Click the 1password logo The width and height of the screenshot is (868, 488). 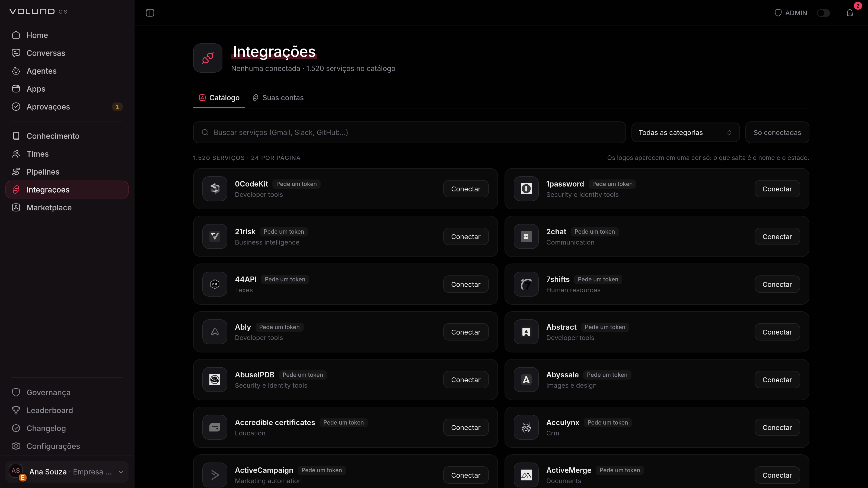526,189
